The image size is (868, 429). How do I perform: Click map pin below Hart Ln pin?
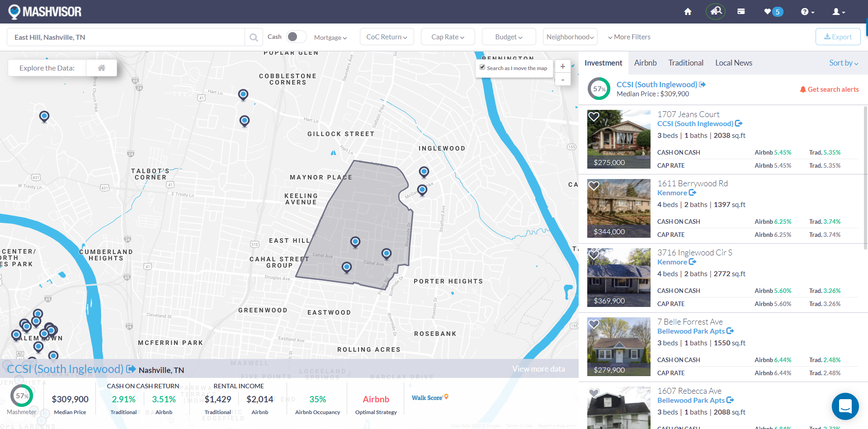(x=245, y=121)
